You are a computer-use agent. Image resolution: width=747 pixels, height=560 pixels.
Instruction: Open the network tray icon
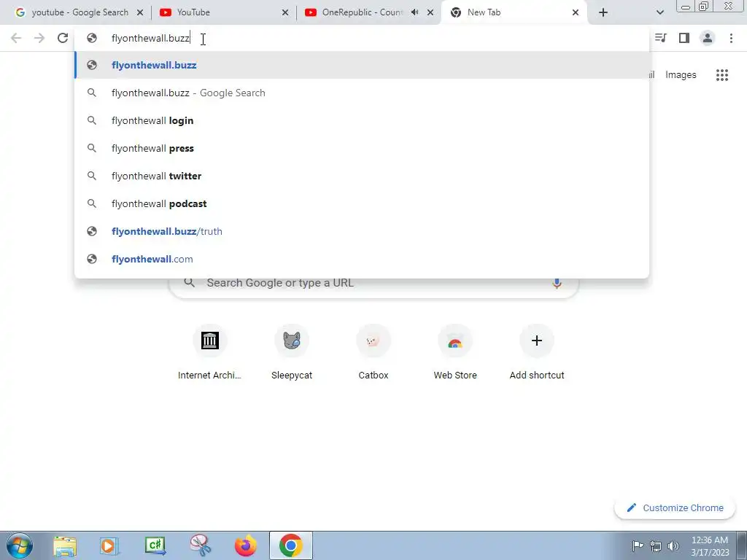(x=656, y=546)
